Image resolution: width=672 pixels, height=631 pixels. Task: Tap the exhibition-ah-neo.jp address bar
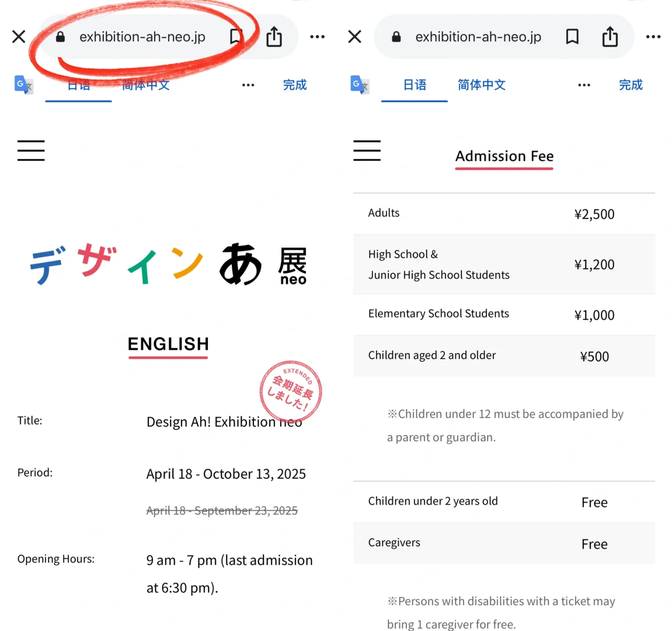coord(142,36)
